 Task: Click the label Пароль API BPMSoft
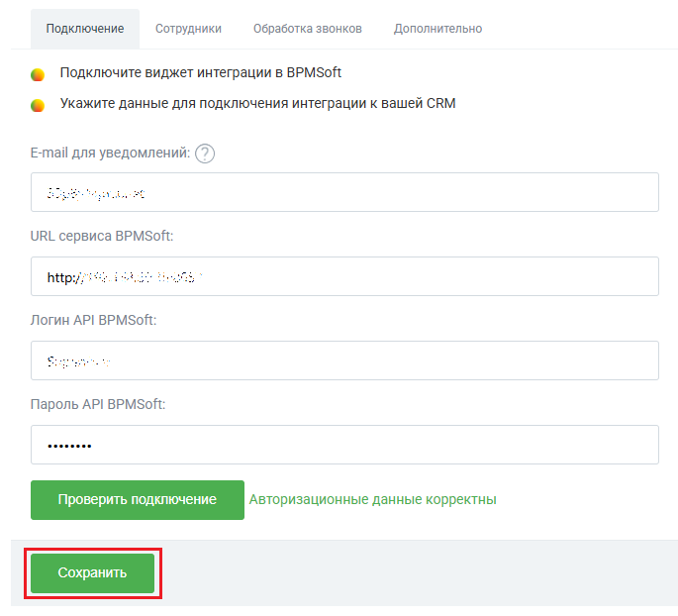98,404
